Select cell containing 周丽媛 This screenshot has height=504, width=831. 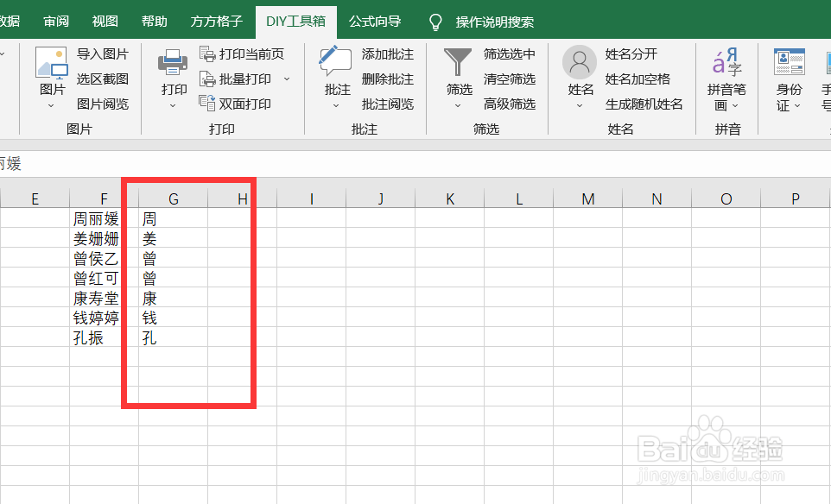pyautogui.click(x=104, y=218)
